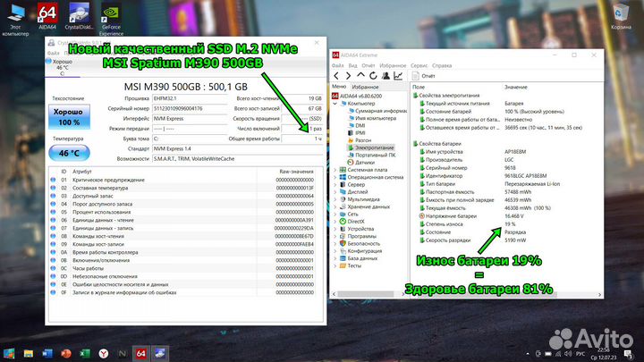
Task: Go forward with AIDA64 right arrow button
Action: [x=348, y=75]
